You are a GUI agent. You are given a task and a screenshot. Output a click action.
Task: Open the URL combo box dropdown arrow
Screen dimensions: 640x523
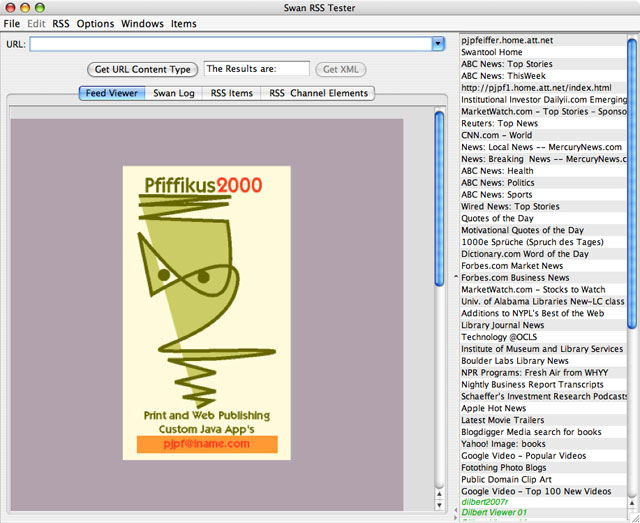pos(438,44)
